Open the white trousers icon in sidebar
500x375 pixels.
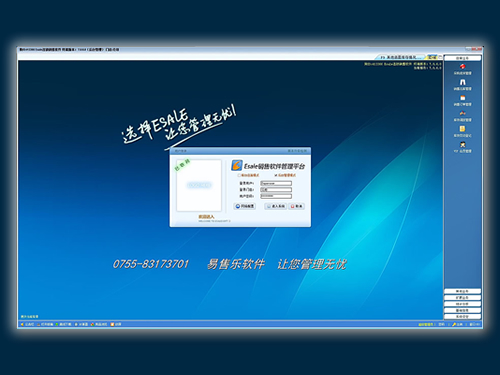pos(462,82)
